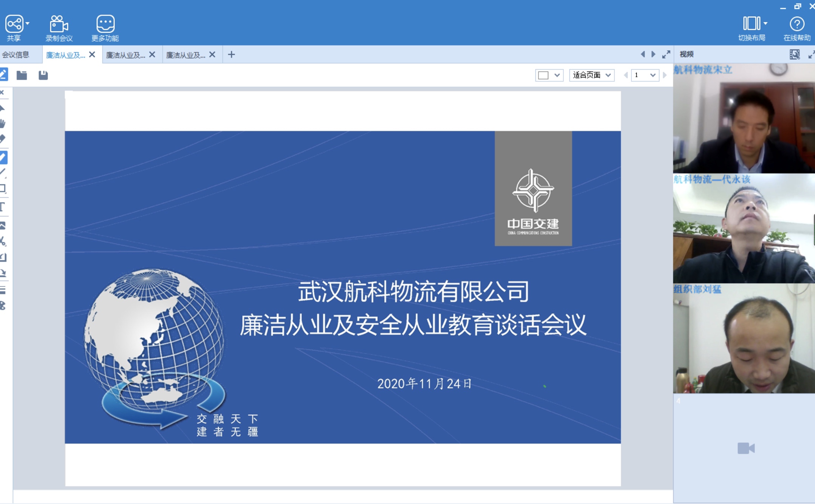Open the color swatch box dropdown

(x=549, y=75)
